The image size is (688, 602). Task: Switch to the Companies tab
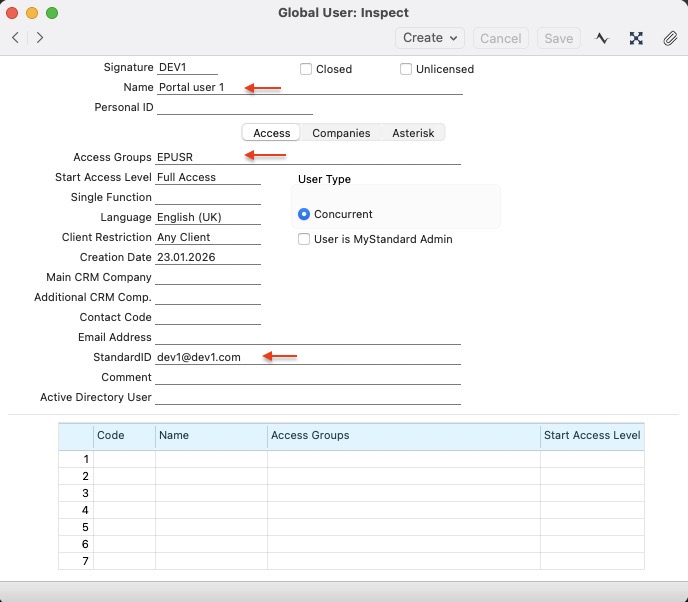coord(341,133)
